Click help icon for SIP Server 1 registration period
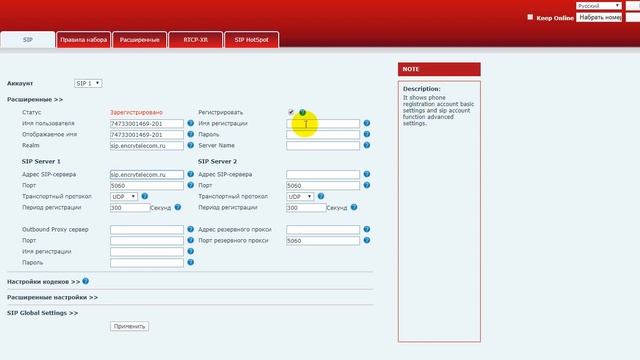This screenshot has height=360, width=640. (x=178, y=207)
